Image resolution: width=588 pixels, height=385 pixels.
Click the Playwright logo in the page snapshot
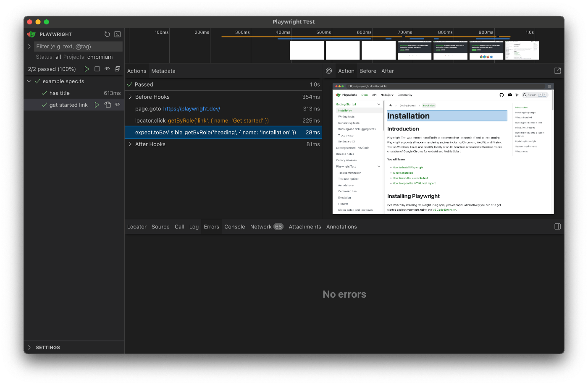[338, 95]
